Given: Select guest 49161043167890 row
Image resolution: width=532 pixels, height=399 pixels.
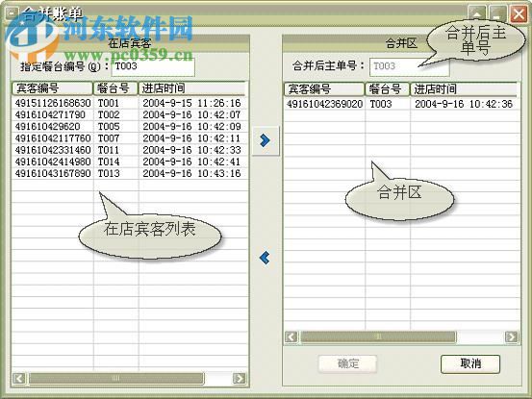Looking at the screenshot, I should (x=129, y=174).
